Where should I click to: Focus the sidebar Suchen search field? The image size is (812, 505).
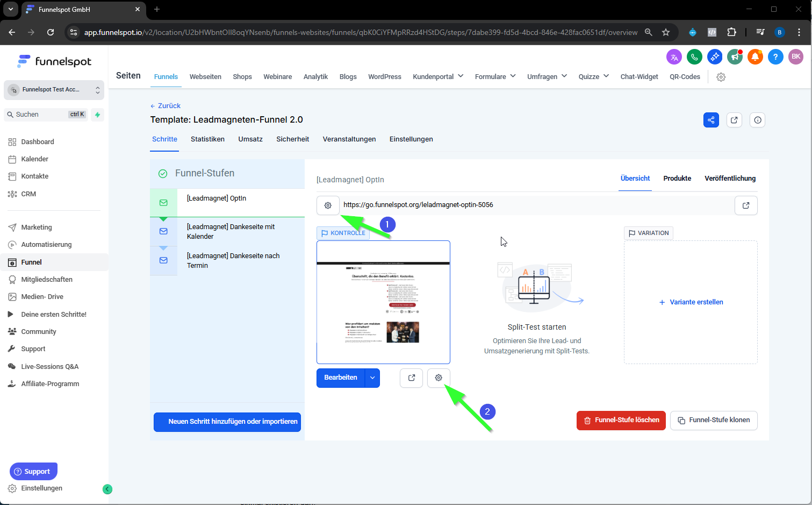[x=46, y=115]
